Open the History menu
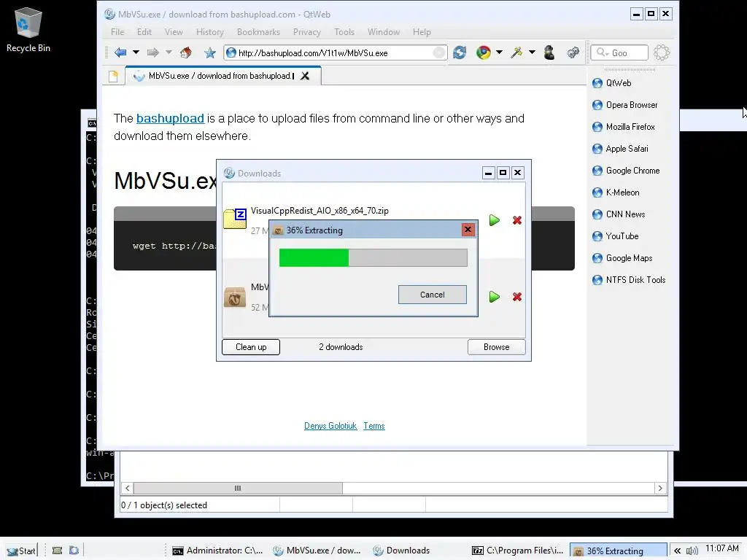Viewport: 747px width, 560px height. [x=209, y=32]
